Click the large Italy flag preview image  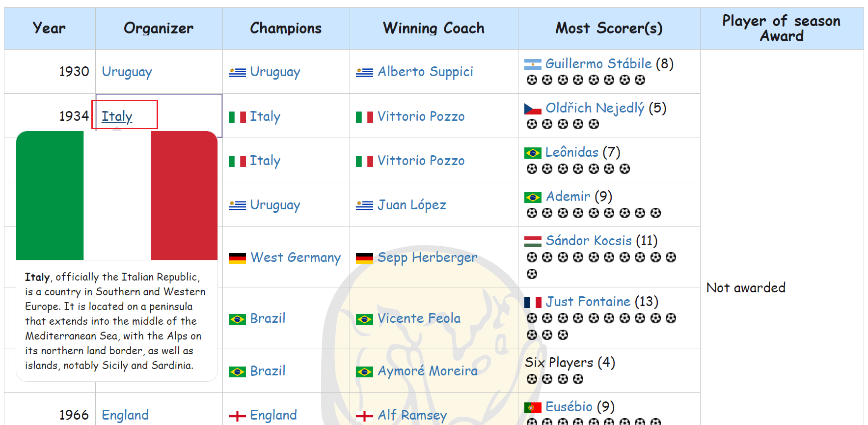point(117,196)
